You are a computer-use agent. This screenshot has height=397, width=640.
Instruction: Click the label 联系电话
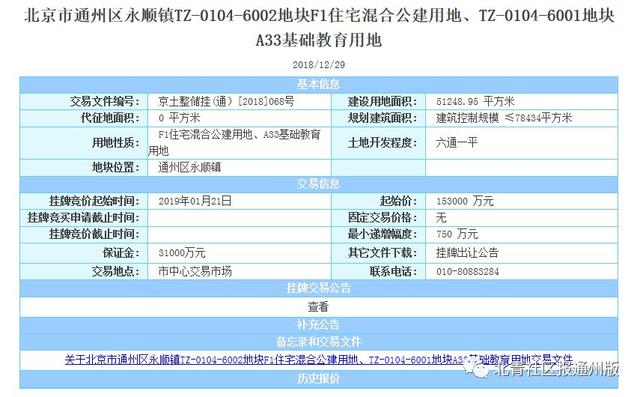pyautogui.click(x=393, y=271)
